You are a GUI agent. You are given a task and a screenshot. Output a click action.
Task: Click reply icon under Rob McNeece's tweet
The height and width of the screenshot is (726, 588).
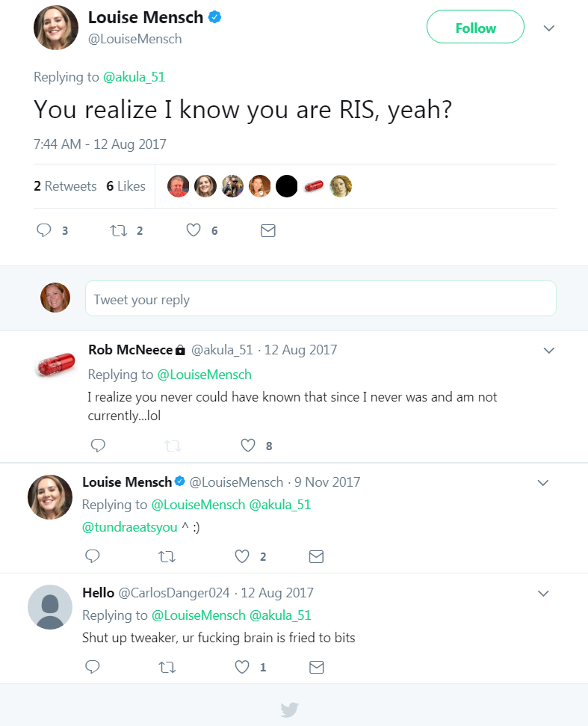98,446
